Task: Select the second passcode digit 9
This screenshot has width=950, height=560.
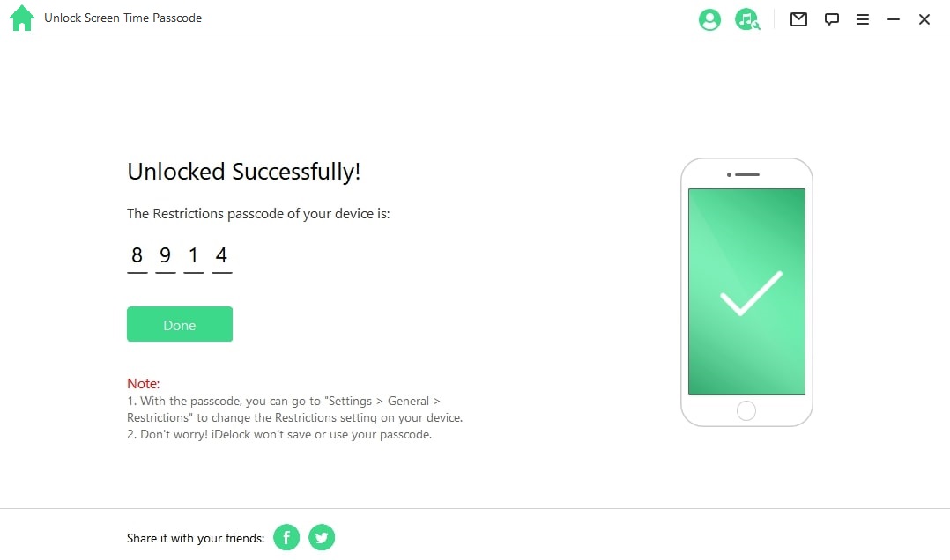Action: point(166,255)
